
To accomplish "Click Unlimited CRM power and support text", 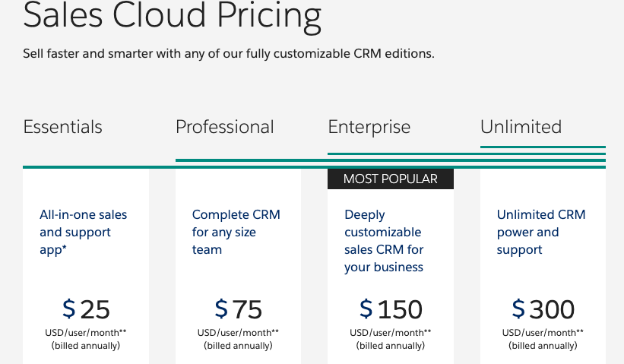I will pyautogui.click(x=541, y=232).
